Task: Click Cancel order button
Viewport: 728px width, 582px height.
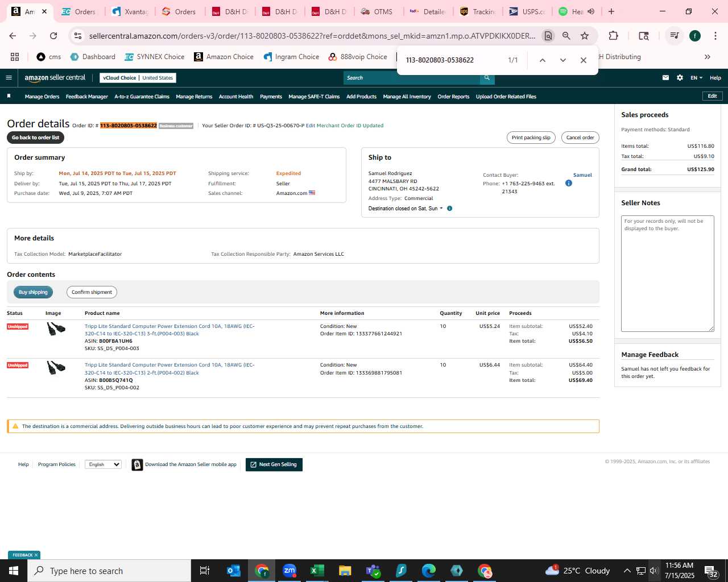Action: tap(580, 138)
